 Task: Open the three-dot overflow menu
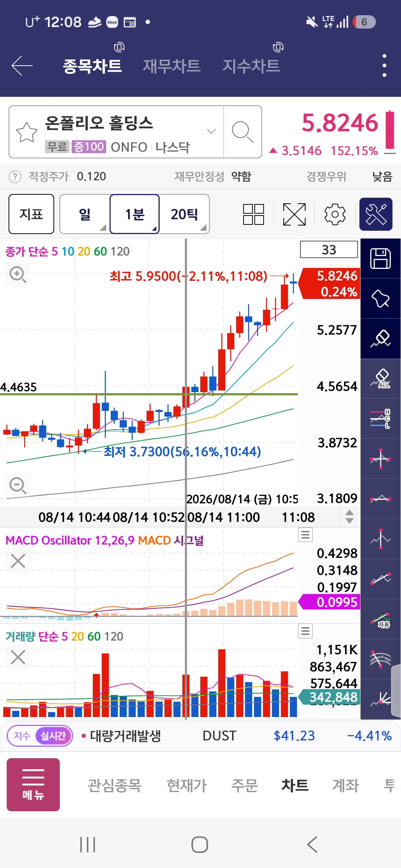(x=384, y=66)
